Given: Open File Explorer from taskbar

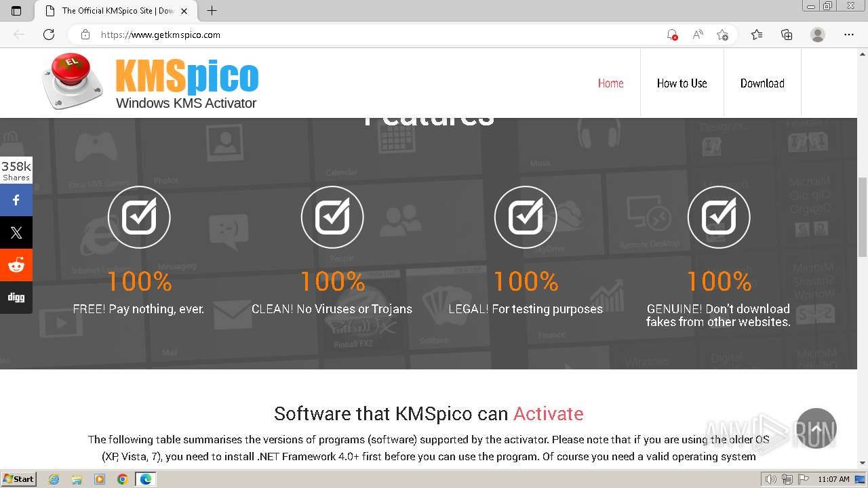Looking at the screenshot, I should coord(77,479).
